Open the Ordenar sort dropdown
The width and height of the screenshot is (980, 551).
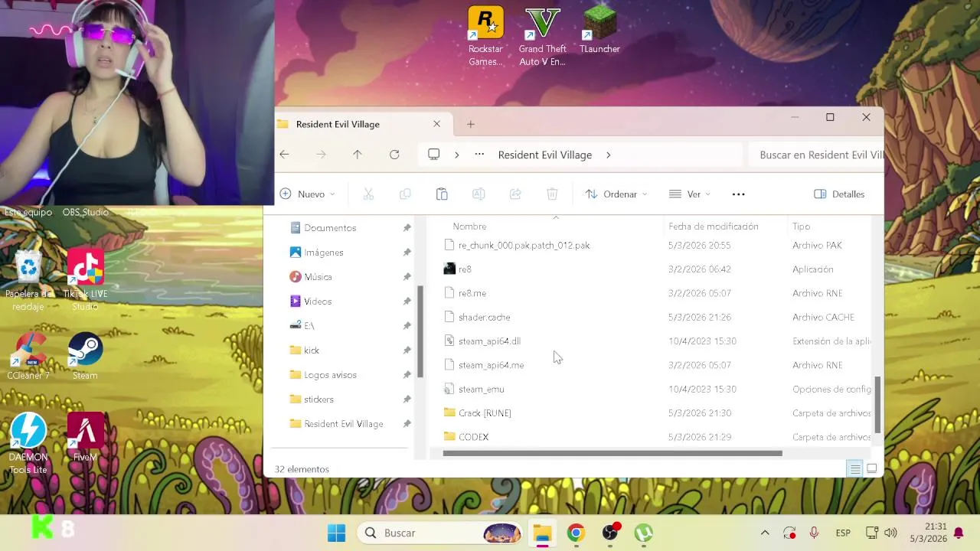pyautogui.click(x=616, y=194)
